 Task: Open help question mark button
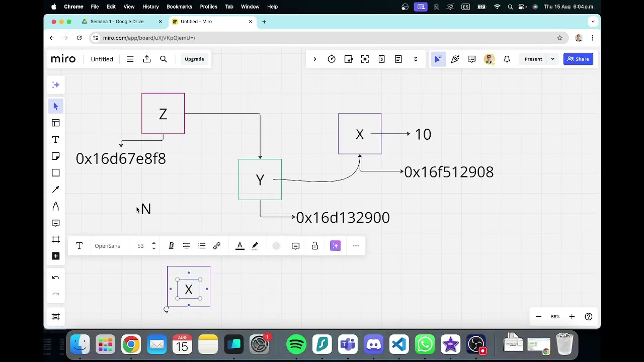[x=588, y=317]
